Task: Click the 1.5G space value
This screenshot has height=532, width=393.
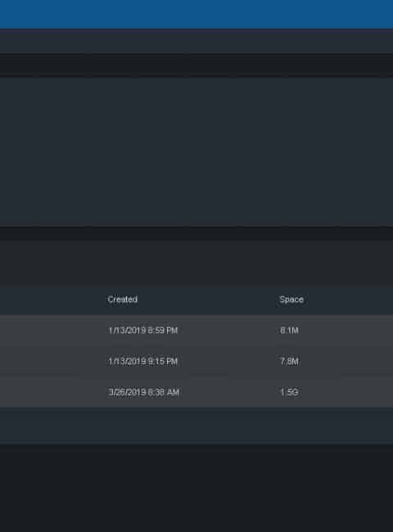Action: coord(289,392)
